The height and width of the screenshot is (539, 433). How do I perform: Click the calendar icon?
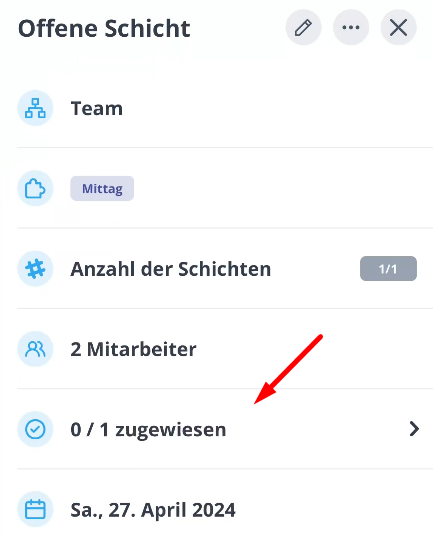35,509
